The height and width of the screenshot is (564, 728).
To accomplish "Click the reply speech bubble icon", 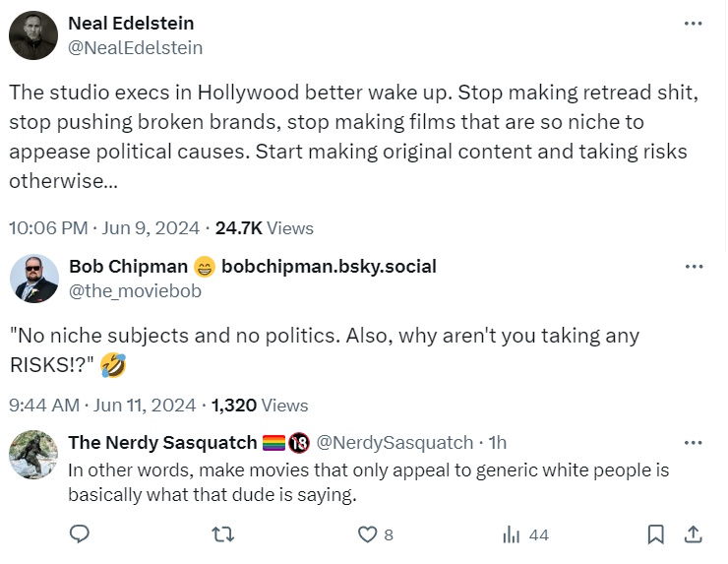I will click(81, 534).
